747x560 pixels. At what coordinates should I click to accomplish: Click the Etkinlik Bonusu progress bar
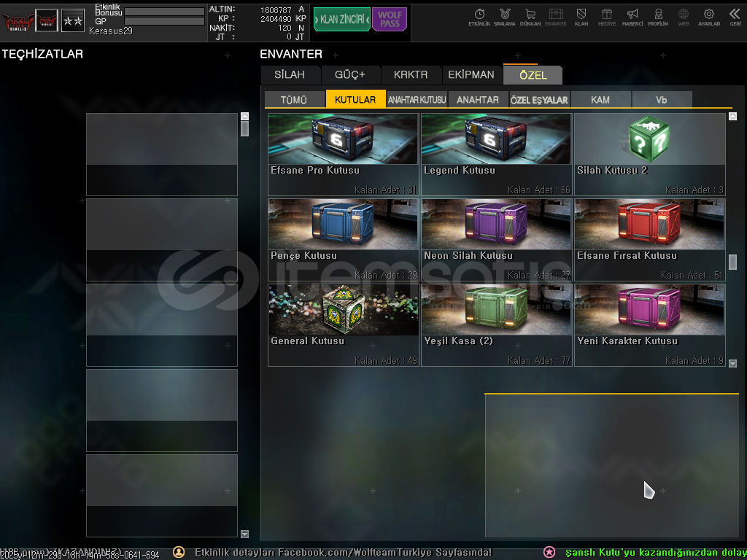point(164,12)
